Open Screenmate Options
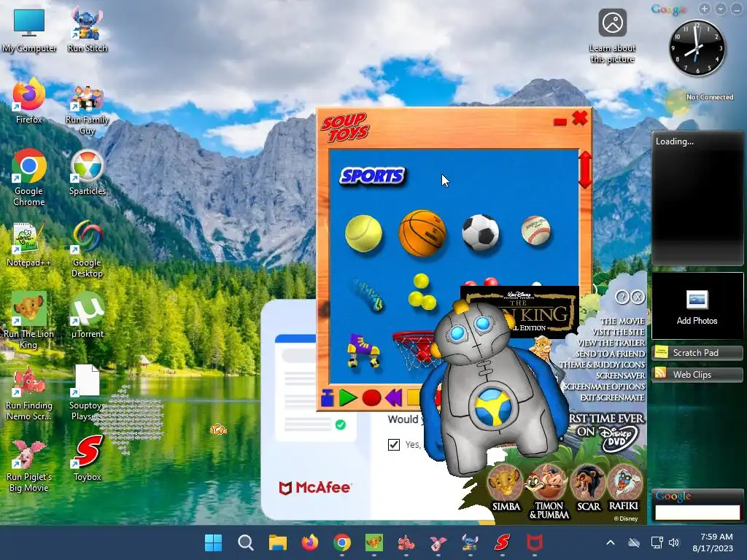747x560 pixels. 604,386
